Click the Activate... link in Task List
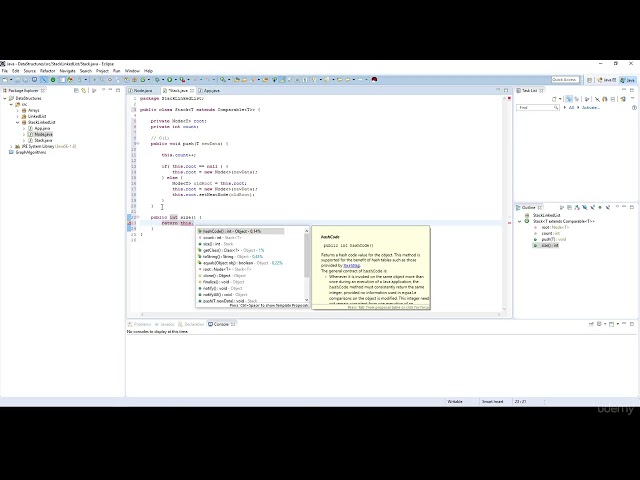This screenshot has width=640, height=480. 591,108
